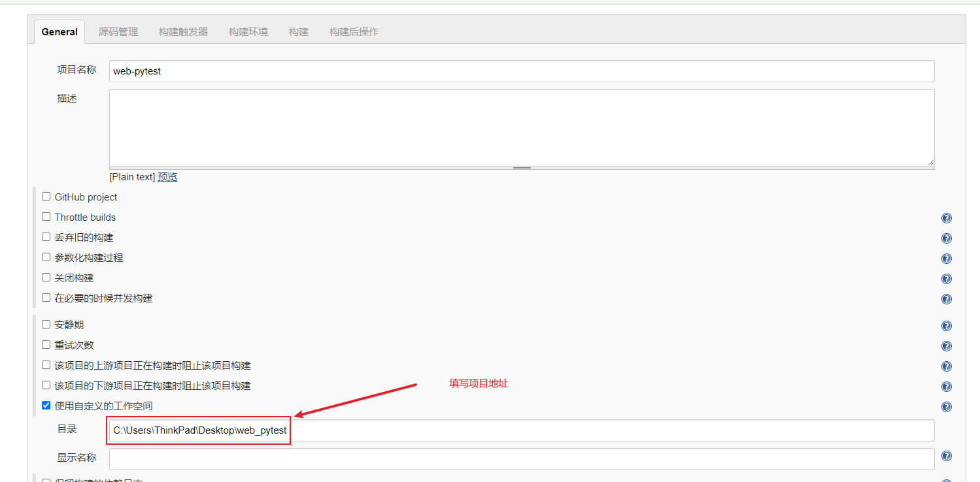980x482 pixels.
Task: Focus the 项目名称 field containing web-pytest
Action: tap(522, 71)
